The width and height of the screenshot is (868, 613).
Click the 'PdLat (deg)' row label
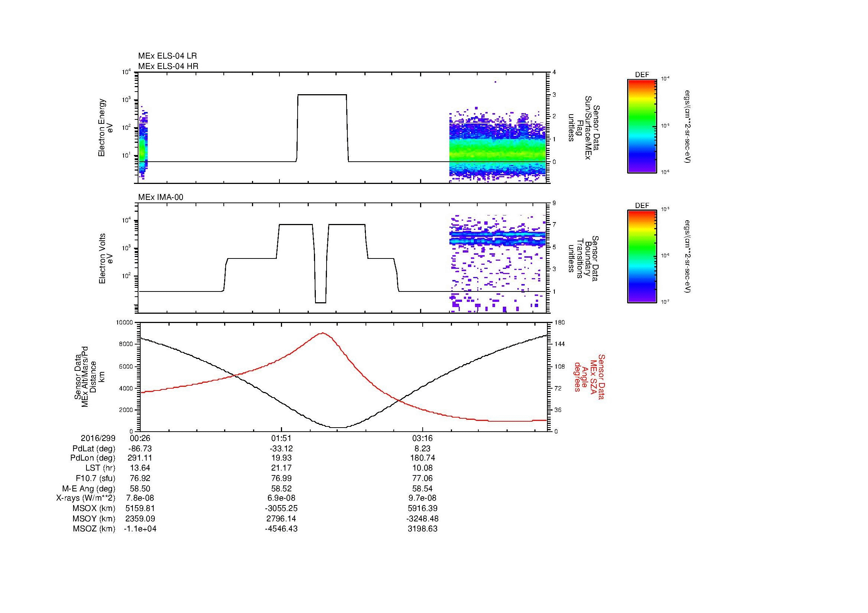click(x=94, y=449)
